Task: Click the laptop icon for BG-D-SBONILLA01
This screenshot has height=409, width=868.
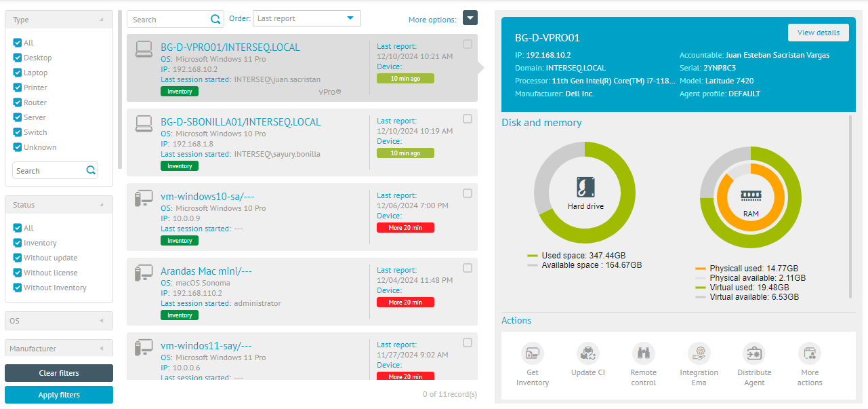Action: coord(144,123)
